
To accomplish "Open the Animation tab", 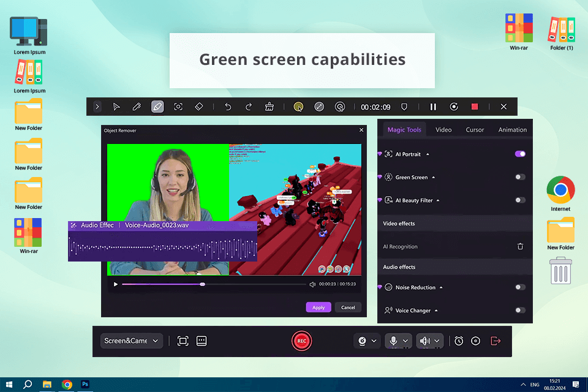I will pyautogui.click(x=512, y=130).
